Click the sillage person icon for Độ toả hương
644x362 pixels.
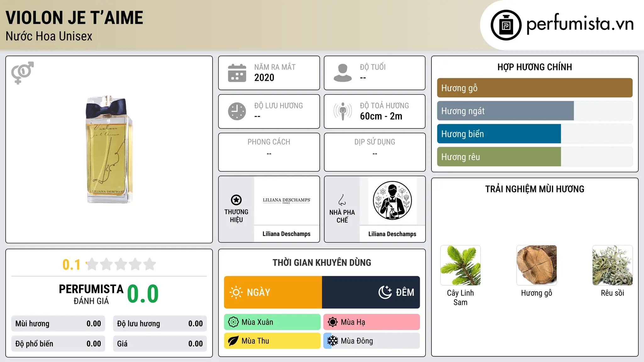click(x=343, y=111)
